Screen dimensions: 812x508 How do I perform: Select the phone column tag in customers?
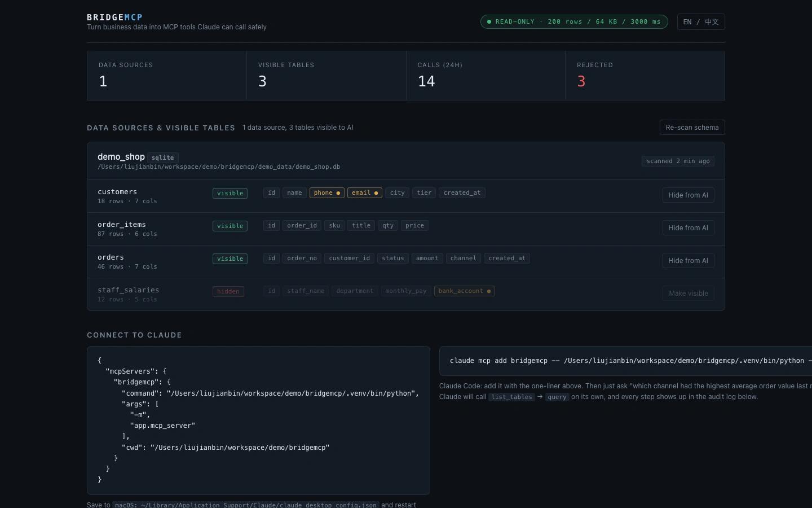326,193
